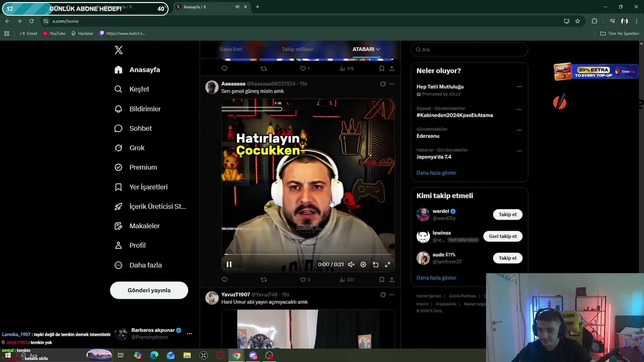Mute the Anasayfa / X tab audio
The height and width of the screenshot is (362, 644).
click(237, 7)
